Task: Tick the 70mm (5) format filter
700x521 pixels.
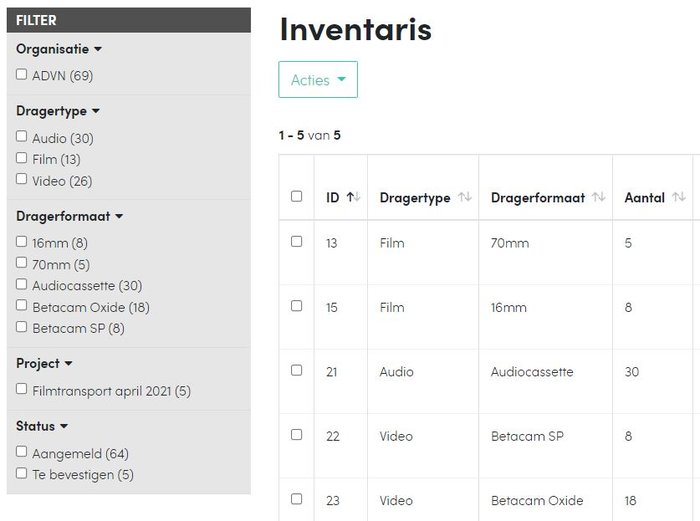Action: 21,263
